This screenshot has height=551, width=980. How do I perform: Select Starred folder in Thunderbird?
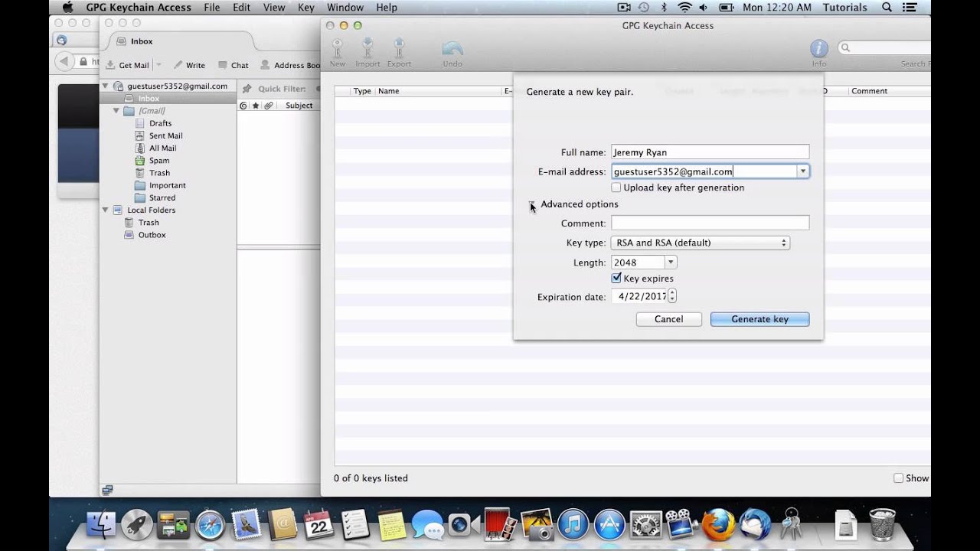(x=162, y=197)
